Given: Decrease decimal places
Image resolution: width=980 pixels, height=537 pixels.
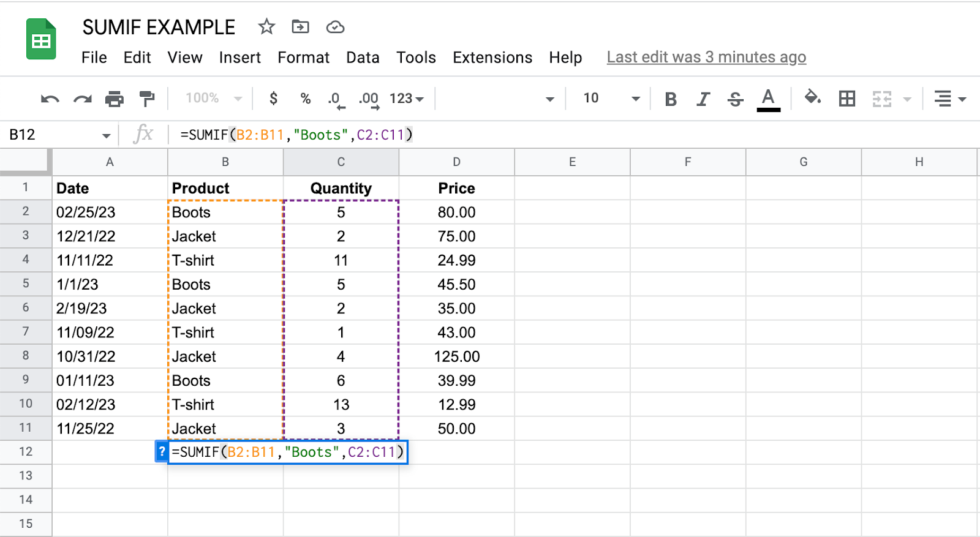Looking at the screenshot, I should (336, 99).
